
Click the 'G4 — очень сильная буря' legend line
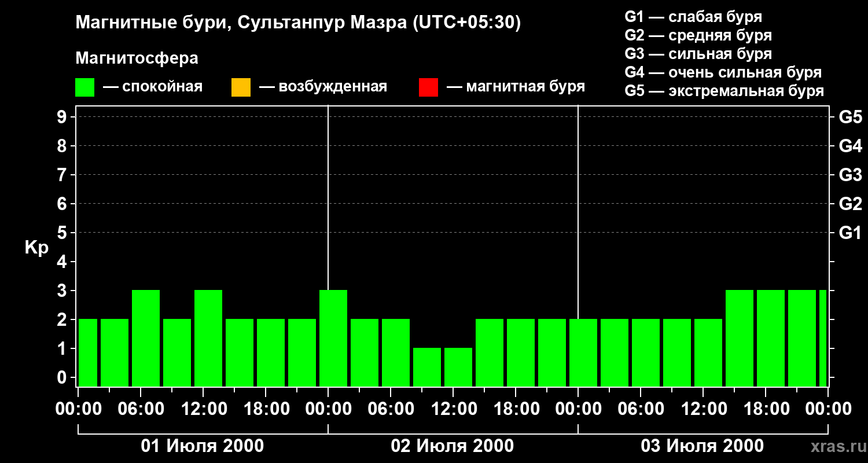click(x=723, y=72)
